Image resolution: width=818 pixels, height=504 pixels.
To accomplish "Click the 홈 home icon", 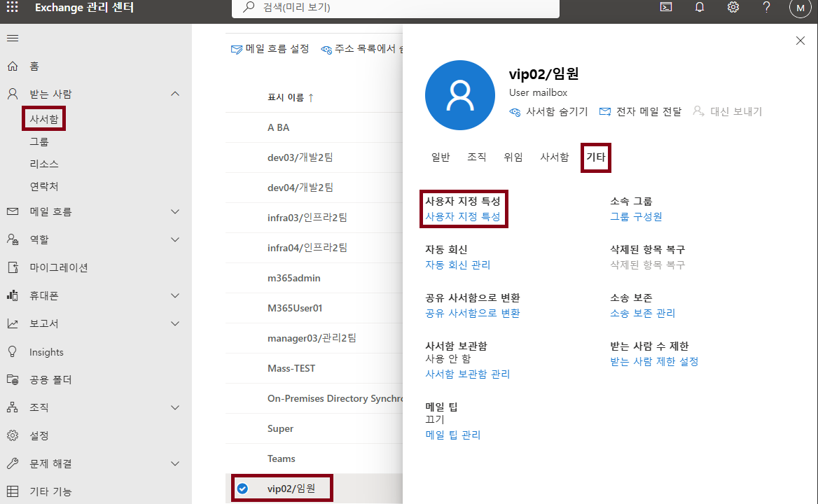I will [x=13, y=66].
